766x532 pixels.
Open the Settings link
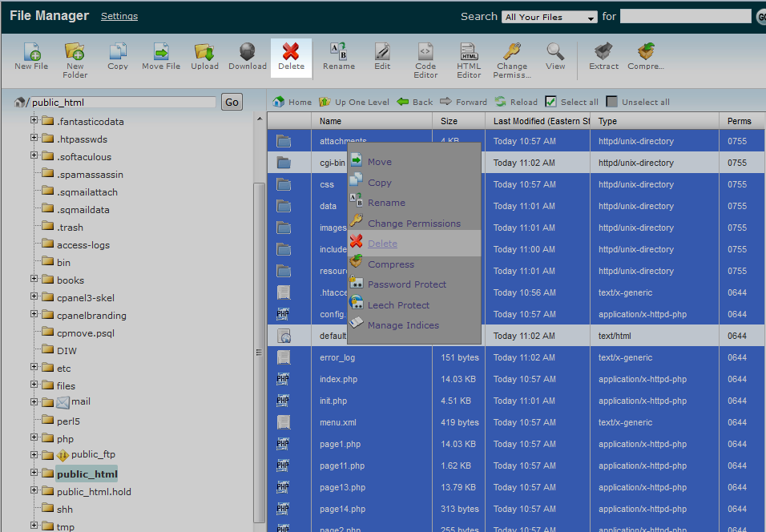pos(119,16)
